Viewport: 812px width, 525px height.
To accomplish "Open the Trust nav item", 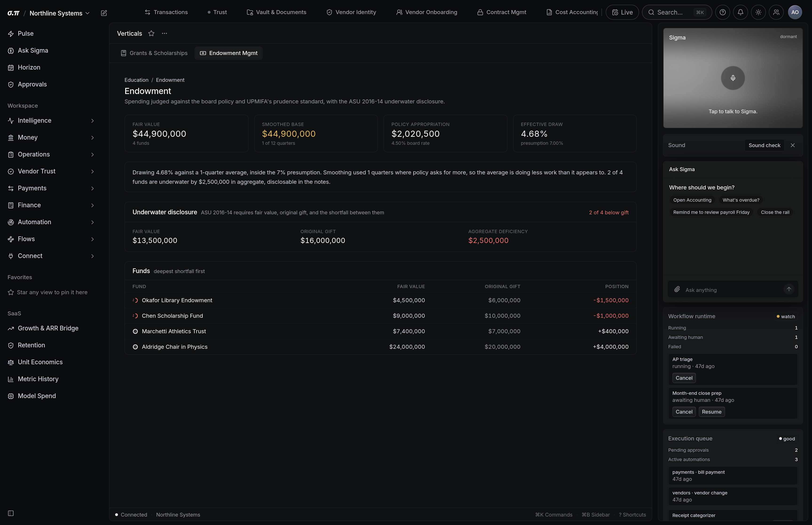I will coord(217,12).
